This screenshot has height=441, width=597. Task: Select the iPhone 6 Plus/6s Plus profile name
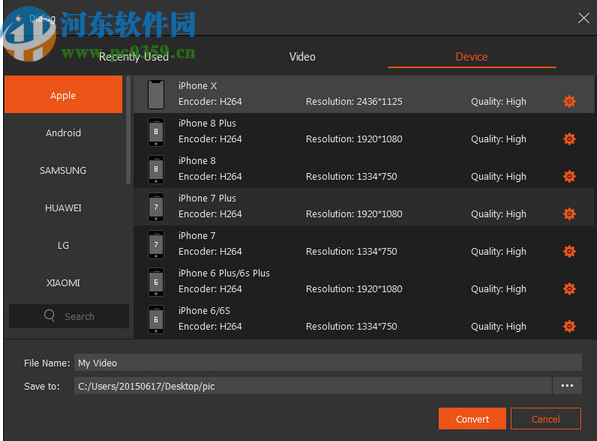pos(224,273)
